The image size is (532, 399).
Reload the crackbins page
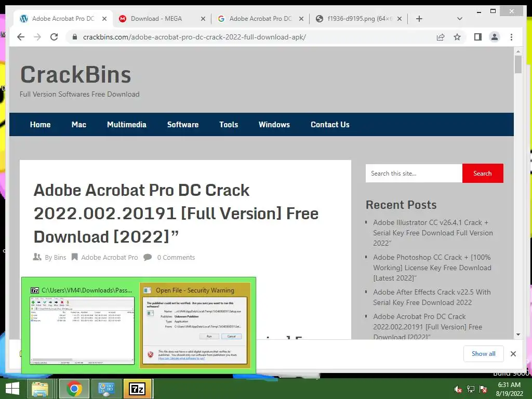tap(54, 37)
